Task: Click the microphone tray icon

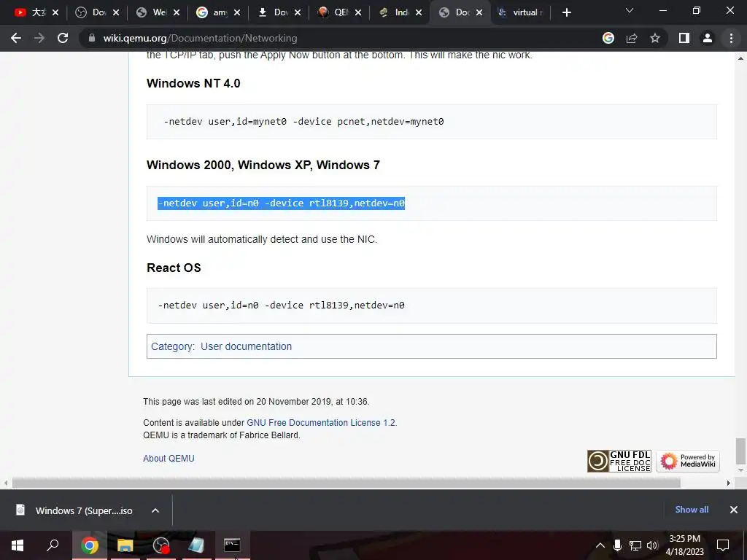Action: tap(617, 545)
